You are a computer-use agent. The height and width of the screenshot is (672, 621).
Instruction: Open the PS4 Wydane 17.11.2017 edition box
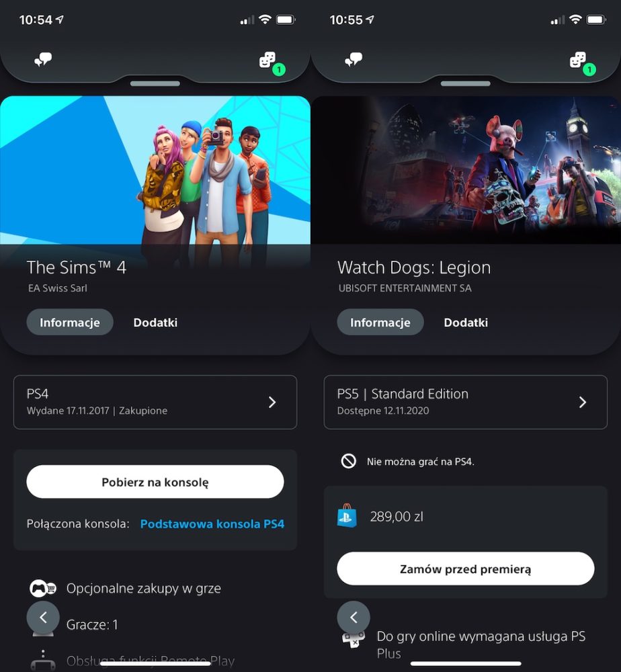click(x=155, y=402)
